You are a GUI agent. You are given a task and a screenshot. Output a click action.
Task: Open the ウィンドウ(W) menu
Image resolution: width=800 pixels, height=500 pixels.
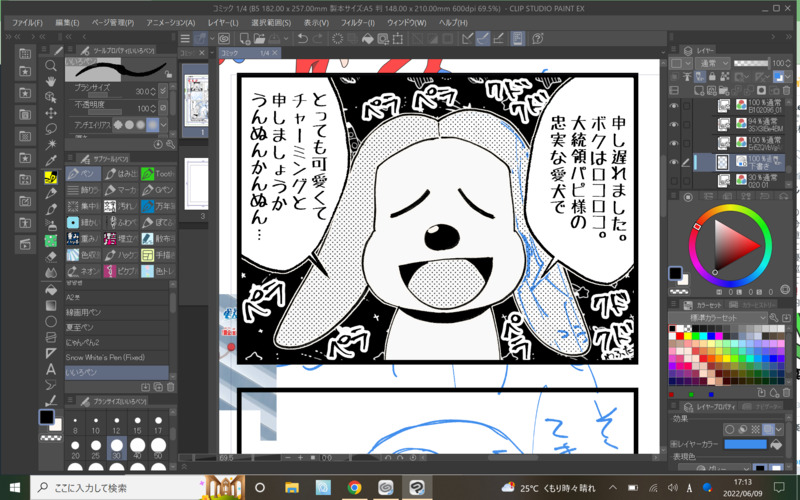(407, 22)
